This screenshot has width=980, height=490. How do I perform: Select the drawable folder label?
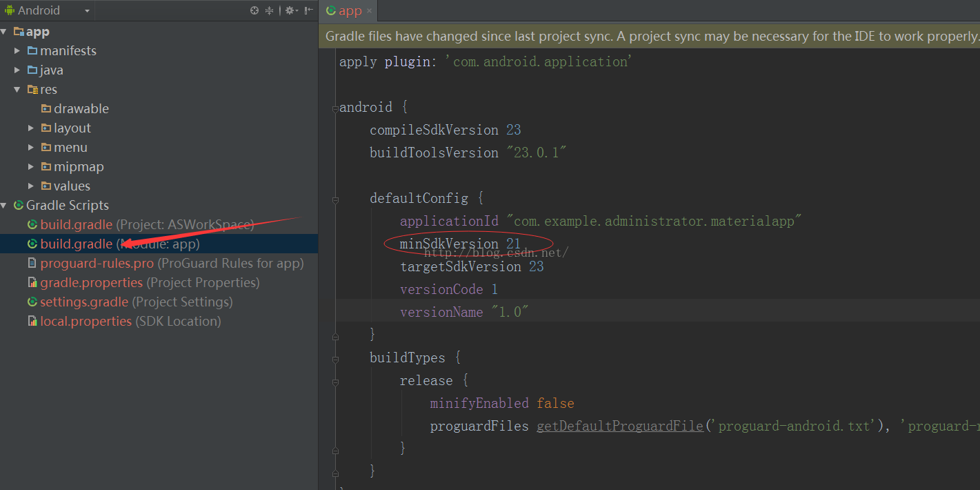tap(81, 109)
